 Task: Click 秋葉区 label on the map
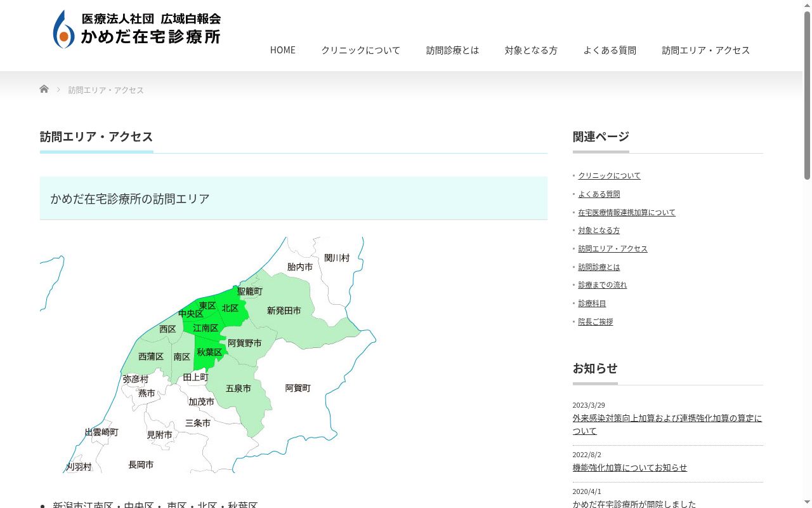click(x=209, y=352)
